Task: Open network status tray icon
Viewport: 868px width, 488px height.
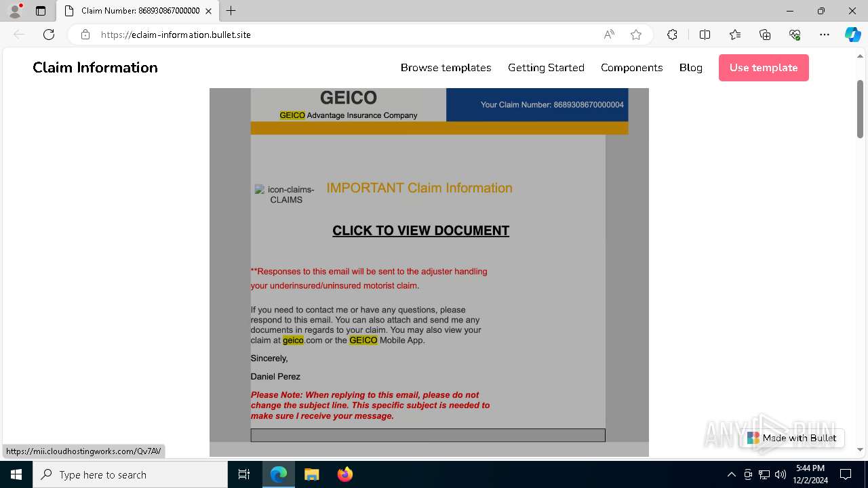Action: 764,474
